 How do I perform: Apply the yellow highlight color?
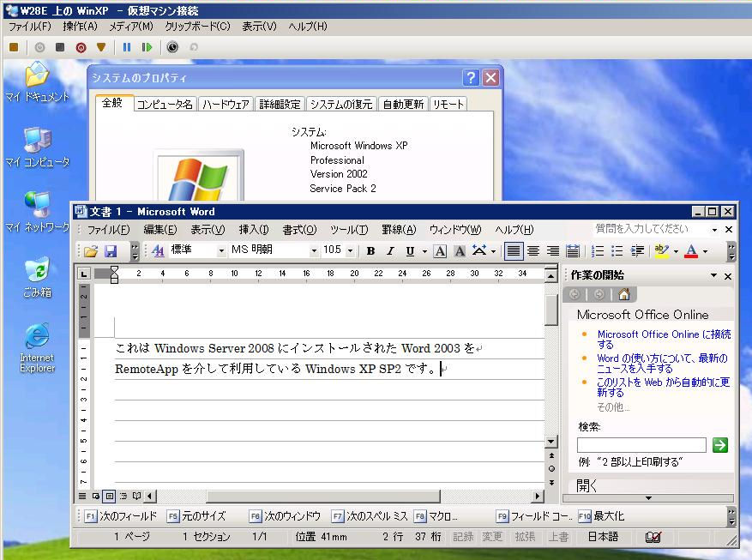tap(662, 250)
